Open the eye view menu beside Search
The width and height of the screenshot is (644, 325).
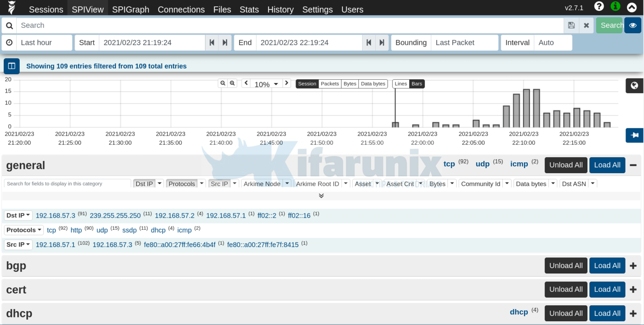[633, 25]
